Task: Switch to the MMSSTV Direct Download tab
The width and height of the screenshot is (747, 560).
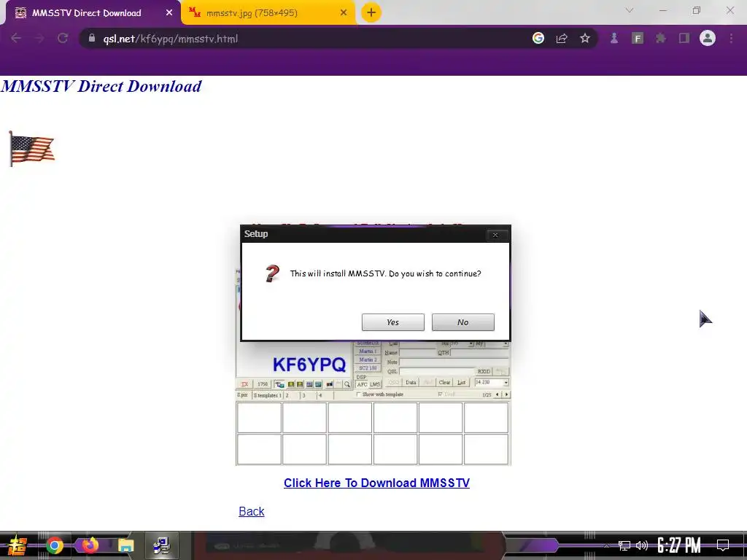Action: coord(90,13)
